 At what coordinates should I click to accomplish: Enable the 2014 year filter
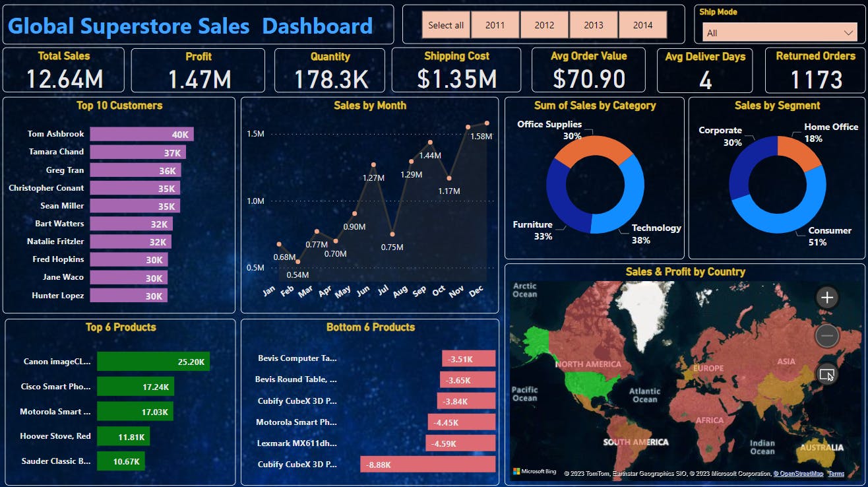642,25
